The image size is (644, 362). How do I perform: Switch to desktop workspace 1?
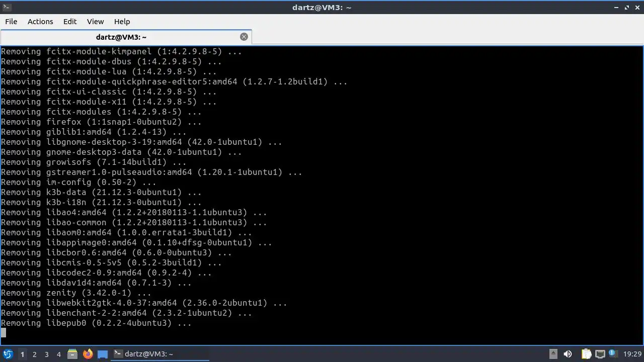(22, 354)
